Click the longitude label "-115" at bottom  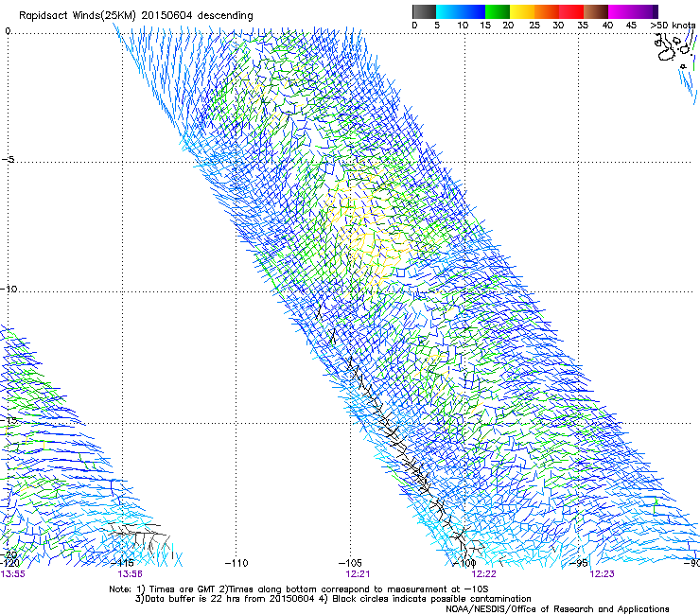122,563
